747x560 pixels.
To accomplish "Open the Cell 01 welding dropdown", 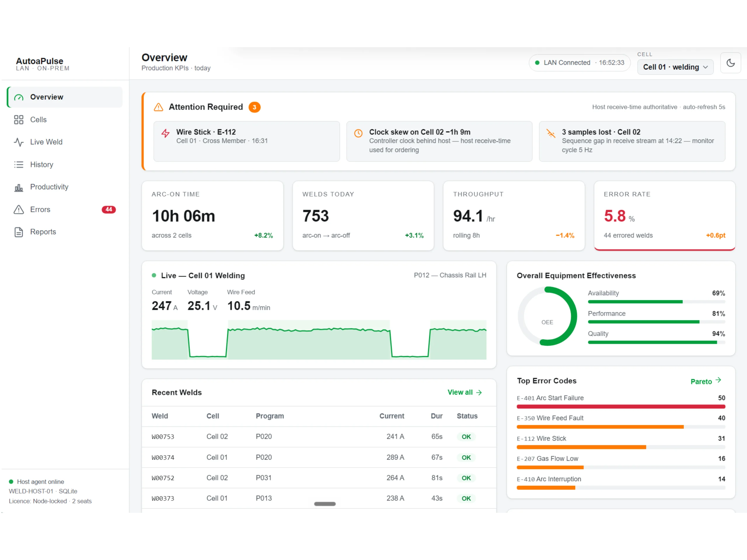I will point(675,67).
